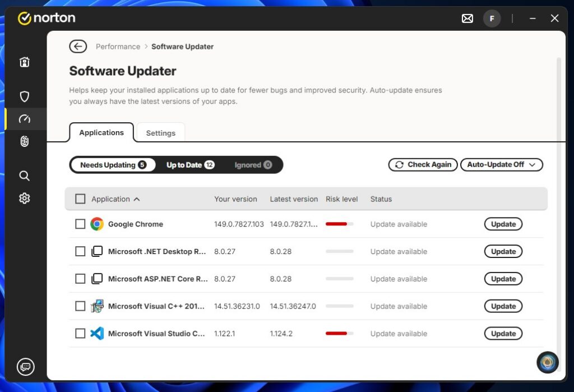Check the Google Chrome row checkbox
This screenshot has height=392, width=574.
click(80, 224)
